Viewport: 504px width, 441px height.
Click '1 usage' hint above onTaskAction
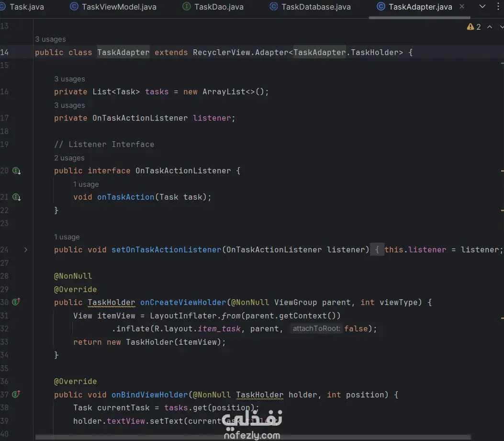[x=86, y=185]
